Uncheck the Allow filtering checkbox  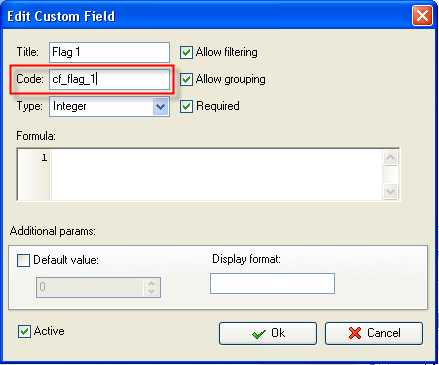click(x=186, y=53)
